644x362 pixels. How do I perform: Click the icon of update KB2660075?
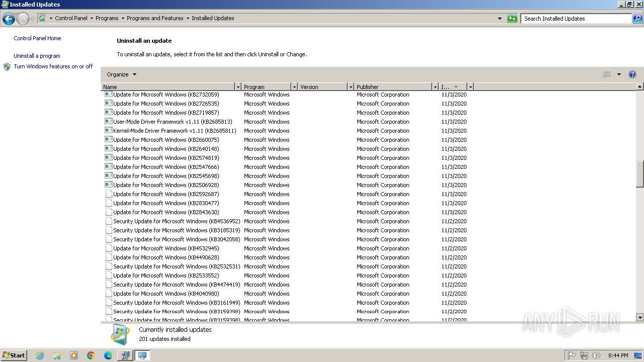tap(108, 140)
